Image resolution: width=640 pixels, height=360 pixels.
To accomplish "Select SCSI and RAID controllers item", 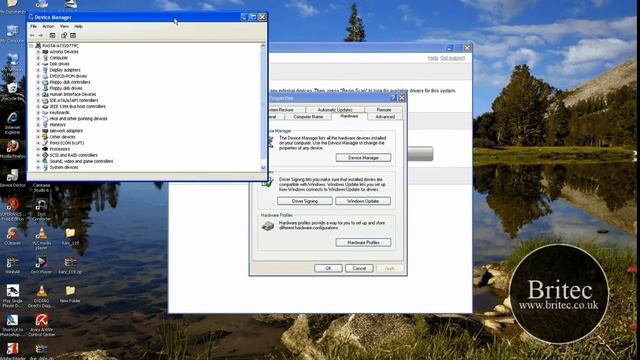I will [73, 155].
